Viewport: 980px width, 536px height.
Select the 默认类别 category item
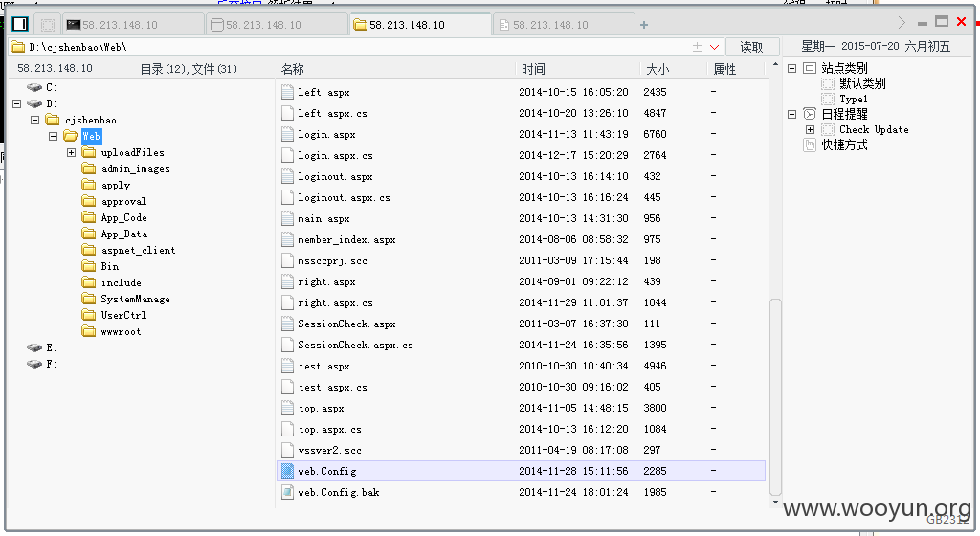(862, 83)
